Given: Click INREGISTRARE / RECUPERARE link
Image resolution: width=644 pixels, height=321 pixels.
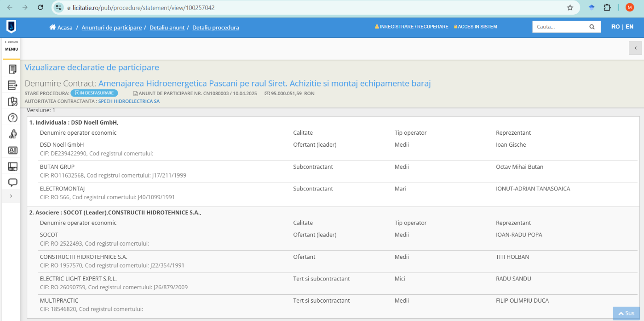Looking at the screenshot, I should point(411,27).
